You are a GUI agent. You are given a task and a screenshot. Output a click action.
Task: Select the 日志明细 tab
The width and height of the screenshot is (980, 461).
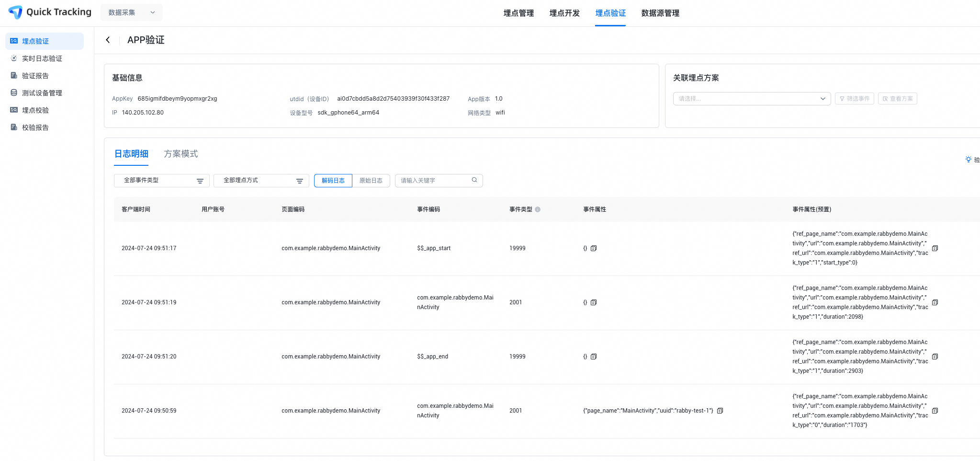pos(131,154)
